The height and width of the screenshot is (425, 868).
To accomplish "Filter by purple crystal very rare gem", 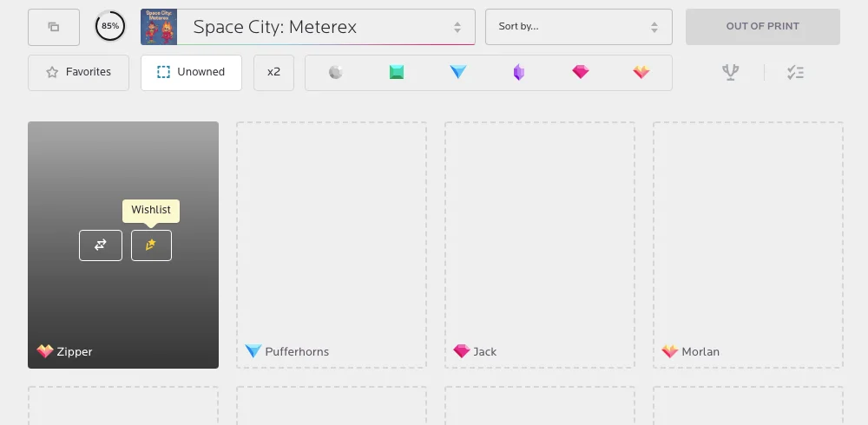I will pyautogui.click(x=519, y=73).
